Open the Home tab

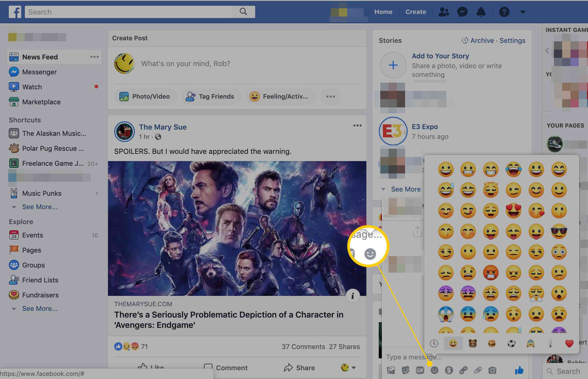pos(383,12)
